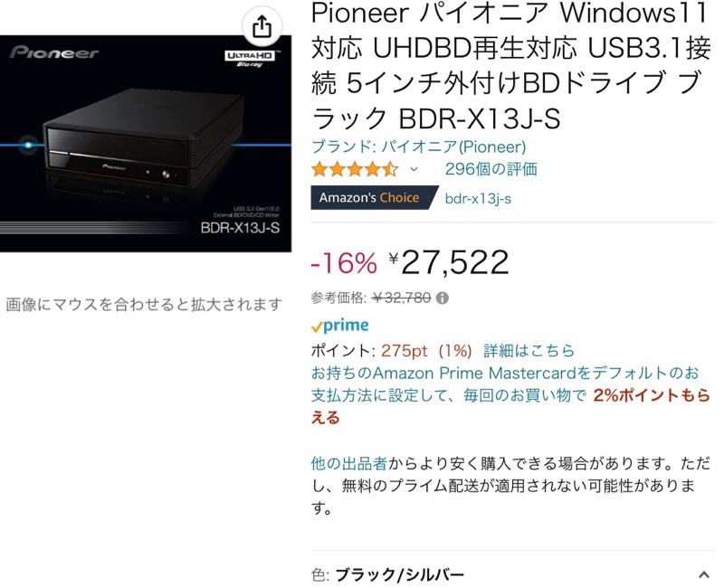The width and height of the screenshot is (724, 588).
Task: Open the 296個の評価 reviews link
Action: pyautogui.click(x=491, y=169)
